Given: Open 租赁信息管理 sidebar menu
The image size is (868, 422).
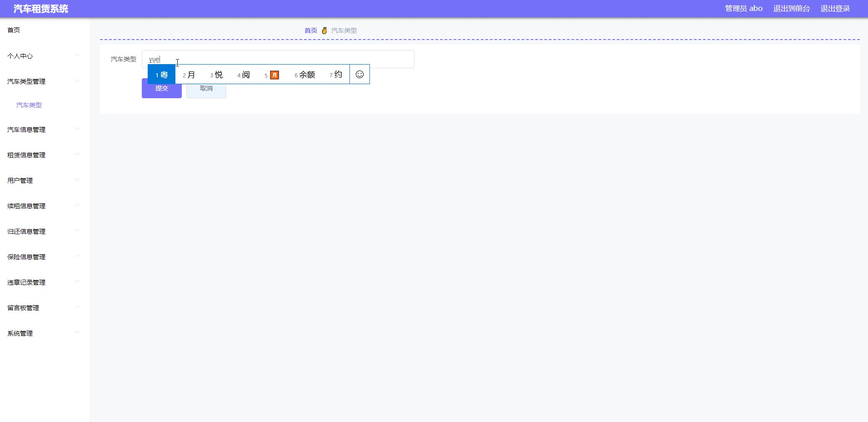Looking at the screenshot, I should tap(45, 155).
